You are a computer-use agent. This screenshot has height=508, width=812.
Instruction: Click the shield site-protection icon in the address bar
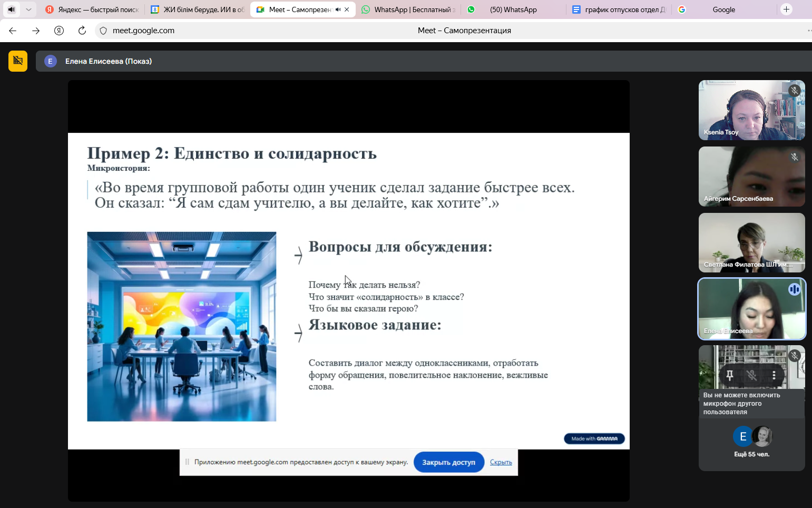coord(103,31)
